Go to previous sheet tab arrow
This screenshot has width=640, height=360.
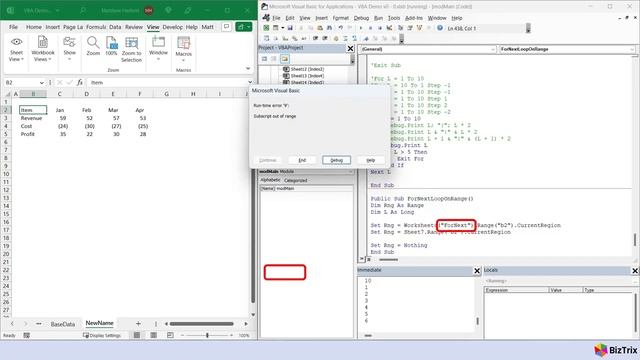(12, 324)
